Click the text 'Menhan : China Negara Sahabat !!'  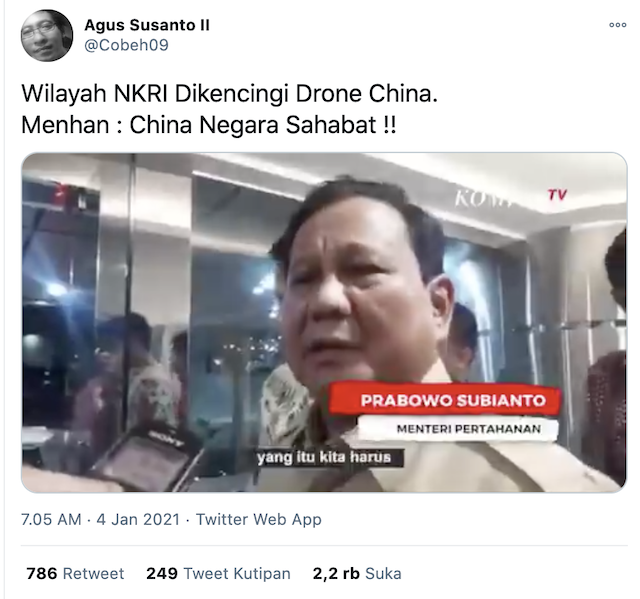209,125
